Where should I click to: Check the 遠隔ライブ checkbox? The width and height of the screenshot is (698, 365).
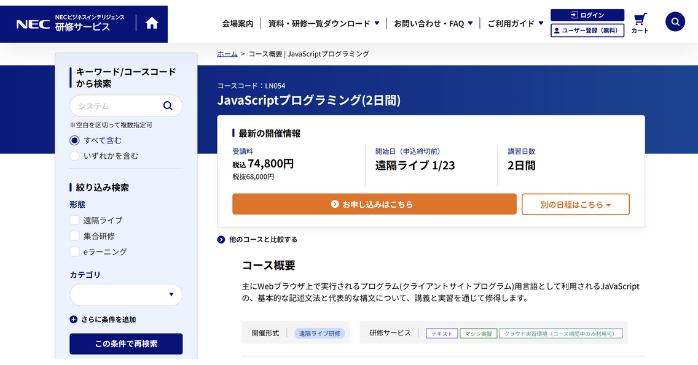pyautogui.click(x=74, y=220)
